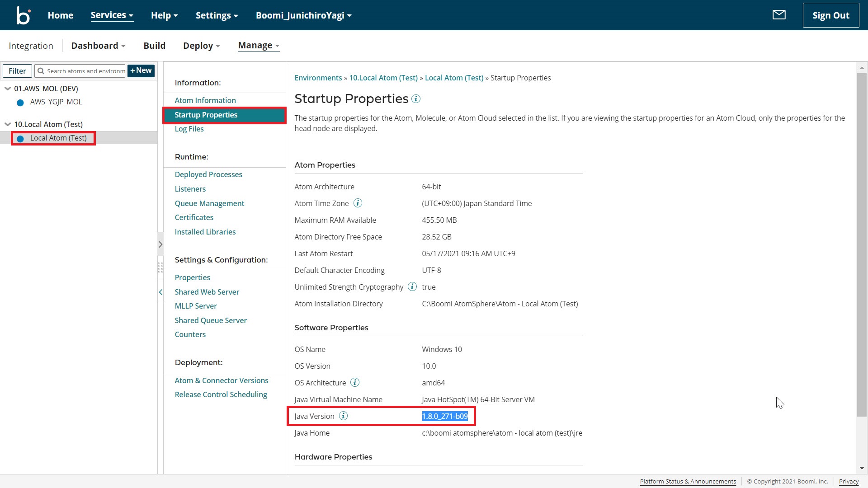Collapse the navigation panel with the left chevron

coord(161,292)
